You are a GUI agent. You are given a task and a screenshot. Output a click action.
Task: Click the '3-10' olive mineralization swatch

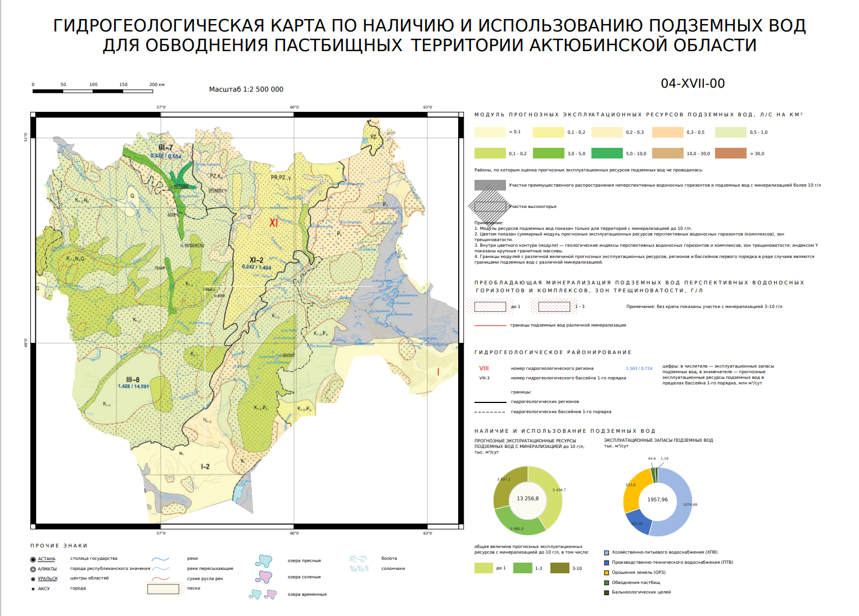tap(559, 568)
